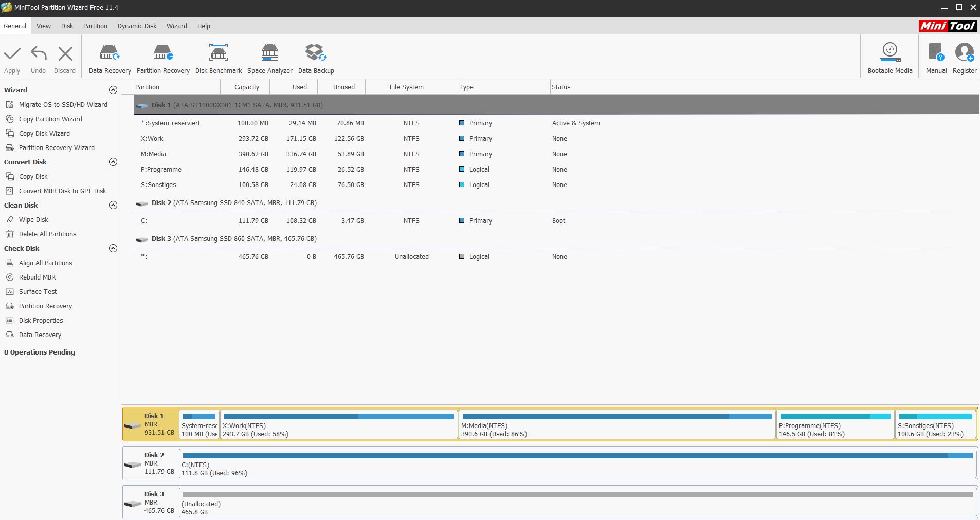The image size is (980, 520).
Task: Click Migrate OS to SSD/HD Wizard link
Action: pos(63,104)
